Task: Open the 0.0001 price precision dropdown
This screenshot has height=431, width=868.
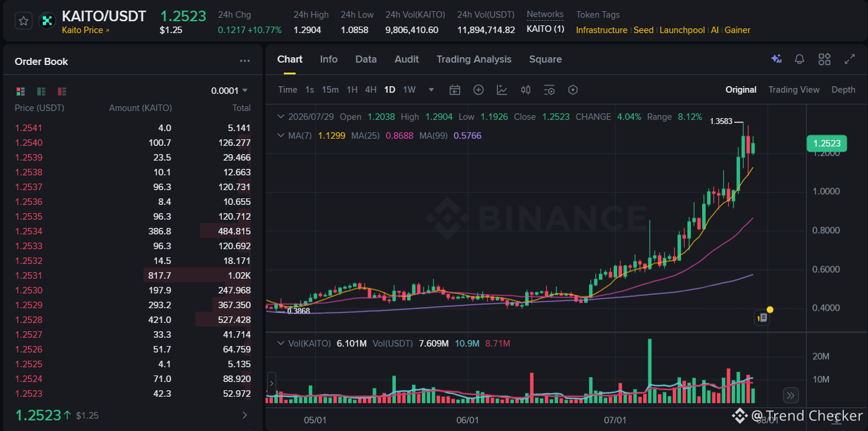Action: pyautogui.click(x=230, y=90)
